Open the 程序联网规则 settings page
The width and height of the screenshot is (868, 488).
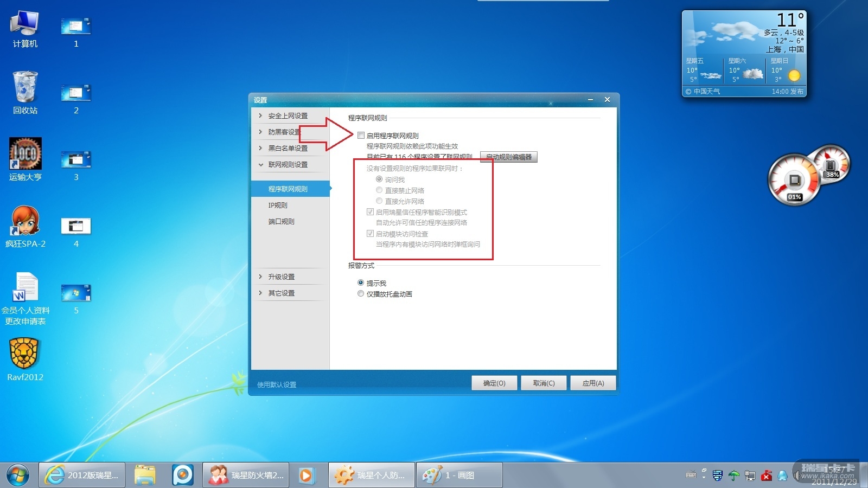pos(290,189)
